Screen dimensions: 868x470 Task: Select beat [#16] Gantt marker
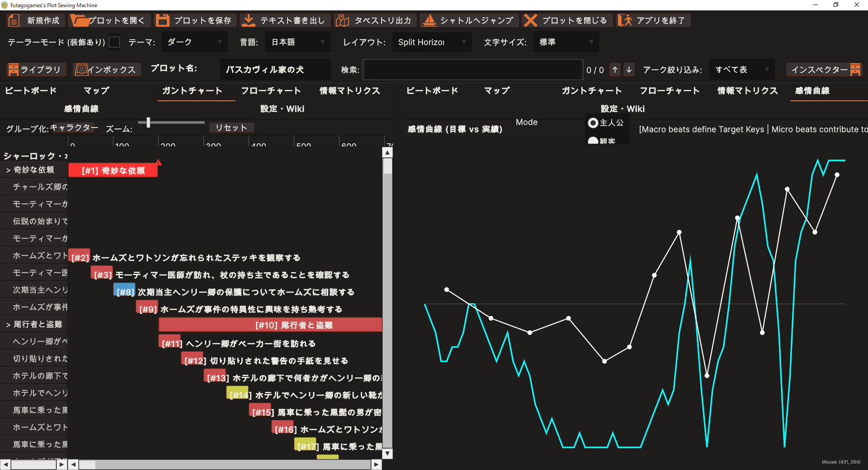[x=283, y=428]
